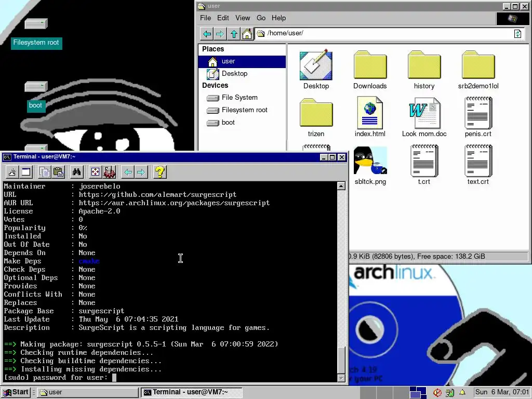
Task: Select the srb2demo1lol folder
Action: (478, 70)
